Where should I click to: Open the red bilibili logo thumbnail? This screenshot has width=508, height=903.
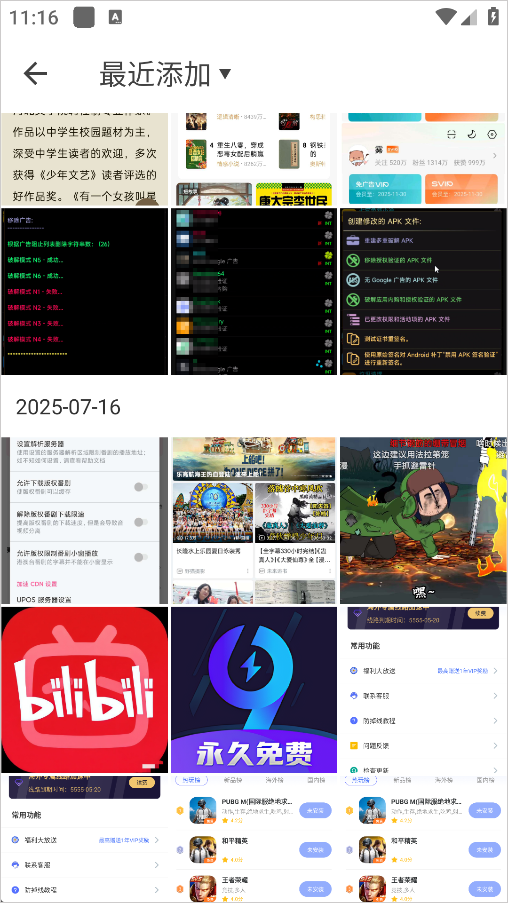[85, 690]
